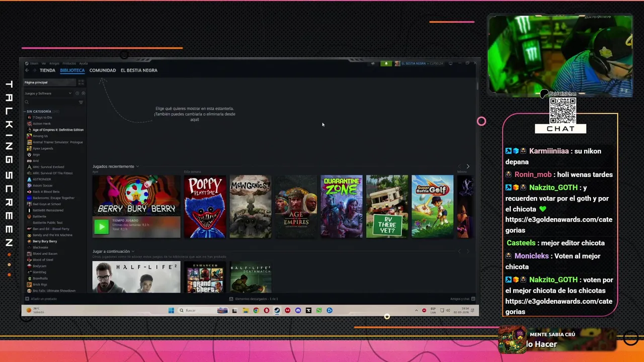Open the Ayuda menu
The width and height of the screenshot is (644, 362).
click(84, 63)
